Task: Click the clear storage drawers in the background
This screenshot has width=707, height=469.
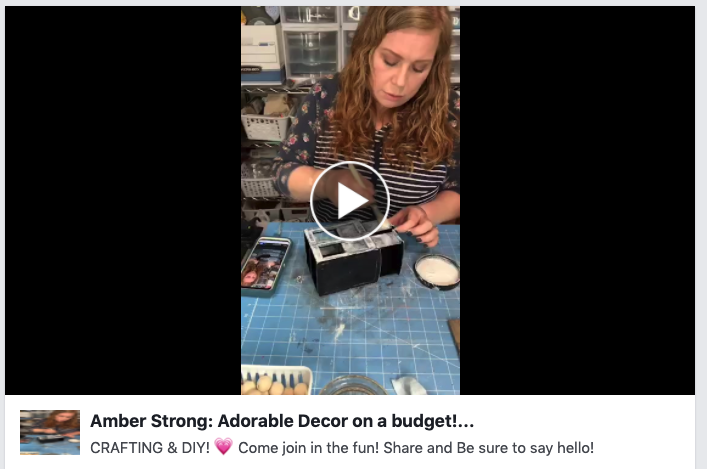Action: pyautogui.click(x=311, y=43)
